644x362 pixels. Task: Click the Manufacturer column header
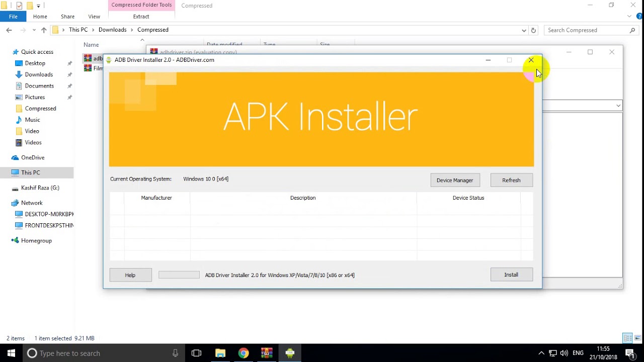tap(156, 198)
